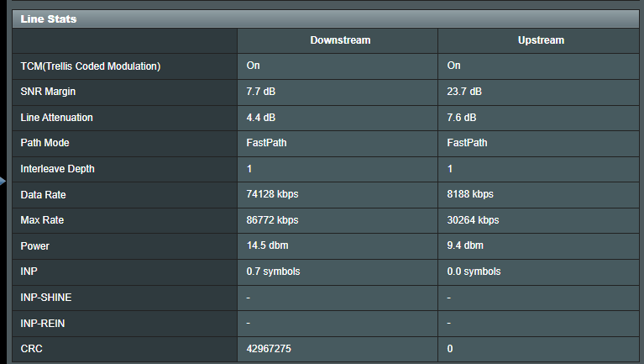Click the Interleave Depth row label
The image size is (644, 364).
pos(57,169)
